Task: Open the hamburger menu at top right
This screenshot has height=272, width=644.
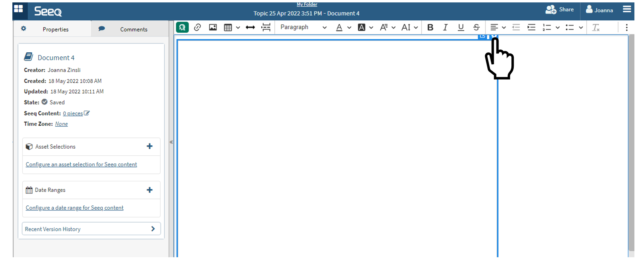Action: point(627,9)
